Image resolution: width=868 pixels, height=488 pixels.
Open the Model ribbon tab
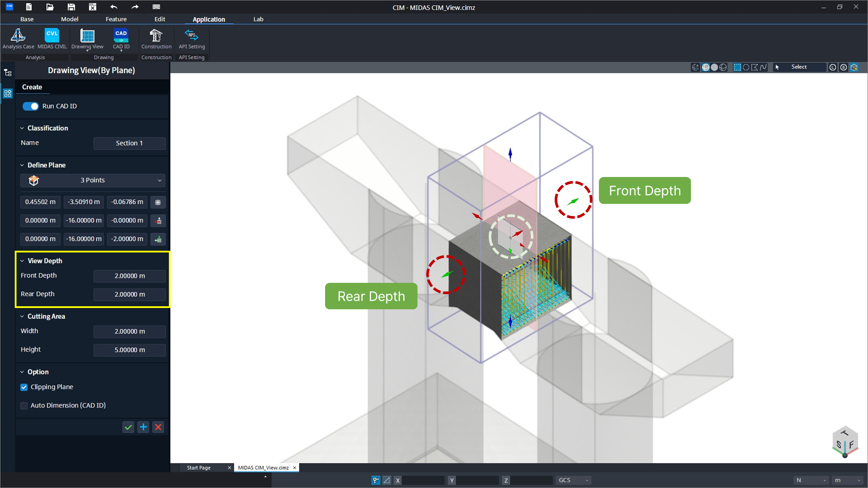[x=69, y=19]
